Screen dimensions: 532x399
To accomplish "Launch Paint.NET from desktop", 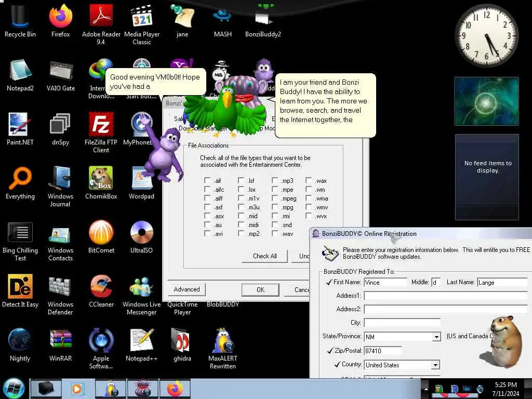I will pos(20,129).
